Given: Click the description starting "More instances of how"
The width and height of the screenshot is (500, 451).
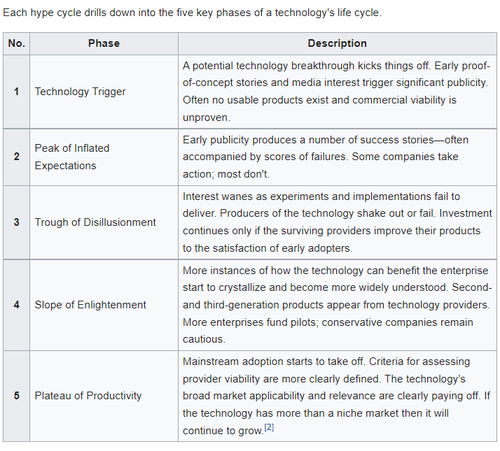Looking at the screenshot, I should [337, 305].
